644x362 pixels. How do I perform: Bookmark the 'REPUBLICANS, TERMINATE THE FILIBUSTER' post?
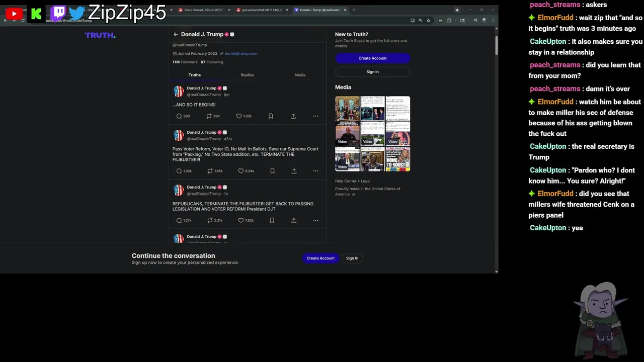tap(272, 220)
